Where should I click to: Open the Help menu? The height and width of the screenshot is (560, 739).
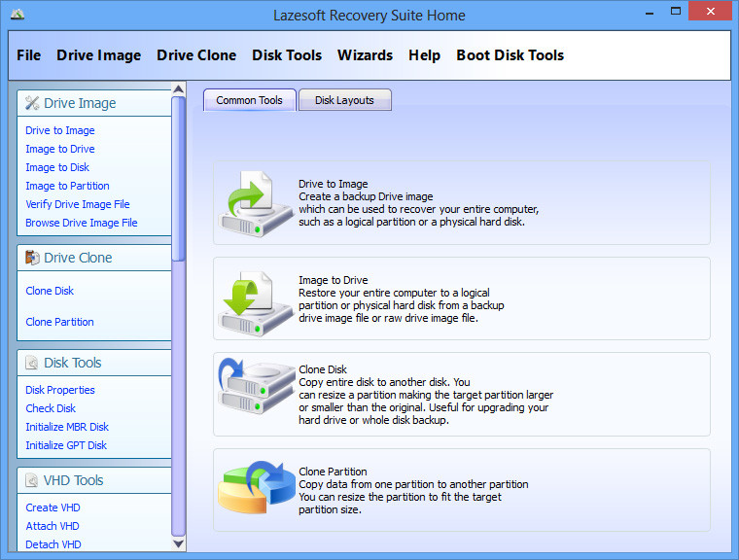point(425,55)
